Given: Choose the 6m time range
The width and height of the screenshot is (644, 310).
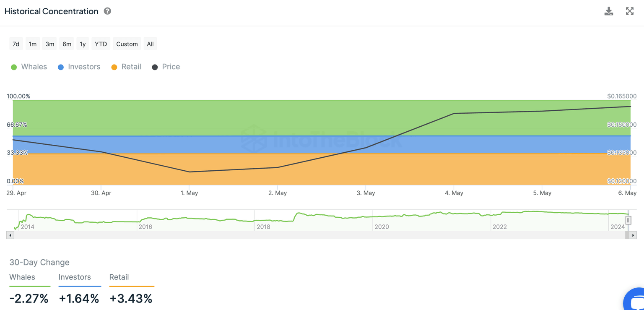Looking at the screenshot, I should coord(67,44).
